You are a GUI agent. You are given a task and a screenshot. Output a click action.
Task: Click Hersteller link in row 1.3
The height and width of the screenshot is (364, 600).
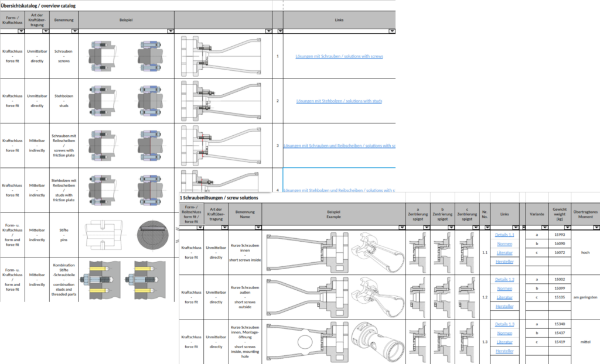(504, 351)
